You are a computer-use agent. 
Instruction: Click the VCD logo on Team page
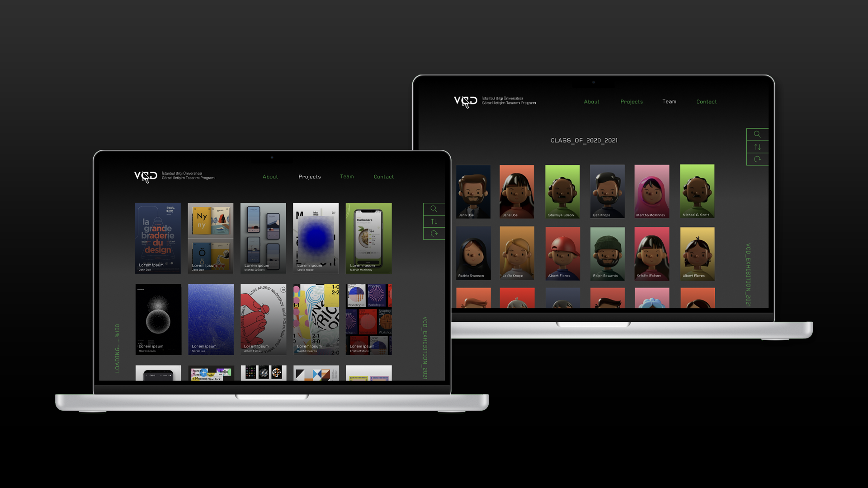tap(465, 101)
